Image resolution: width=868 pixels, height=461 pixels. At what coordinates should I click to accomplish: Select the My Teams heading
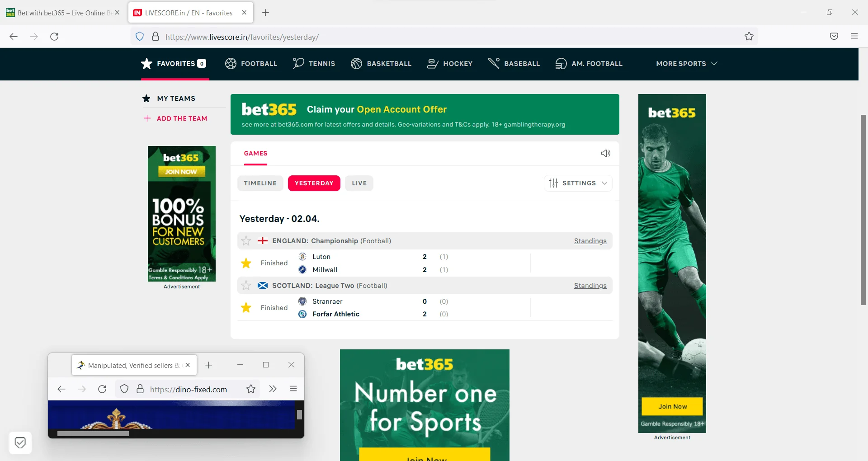tap(176, 99)
